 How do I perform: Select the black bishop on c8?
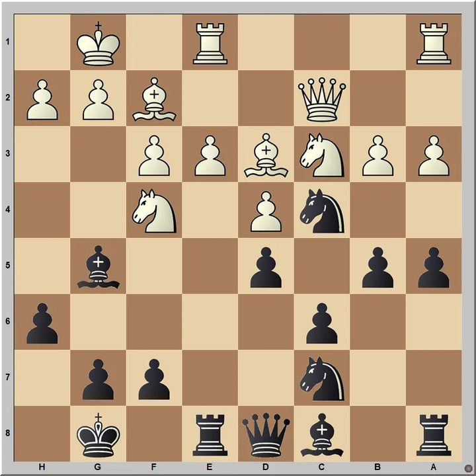point(323,434)
